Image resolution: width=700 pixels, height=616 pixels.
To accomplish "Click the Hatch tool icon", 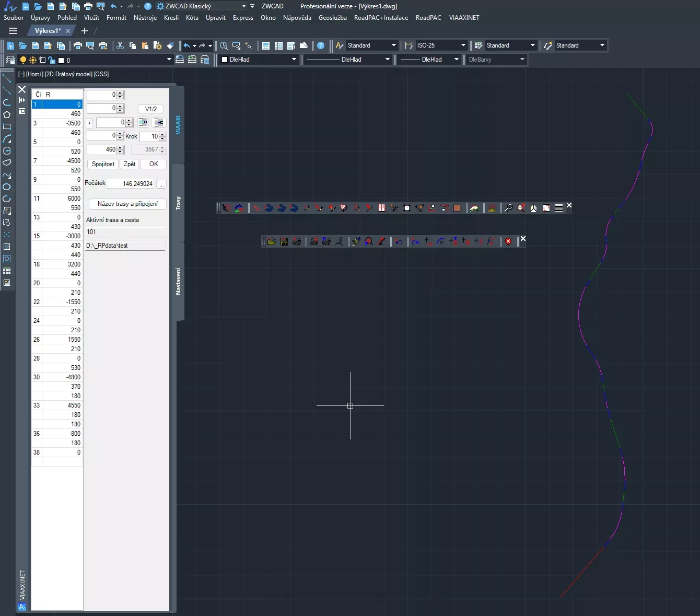I will 7,247.
